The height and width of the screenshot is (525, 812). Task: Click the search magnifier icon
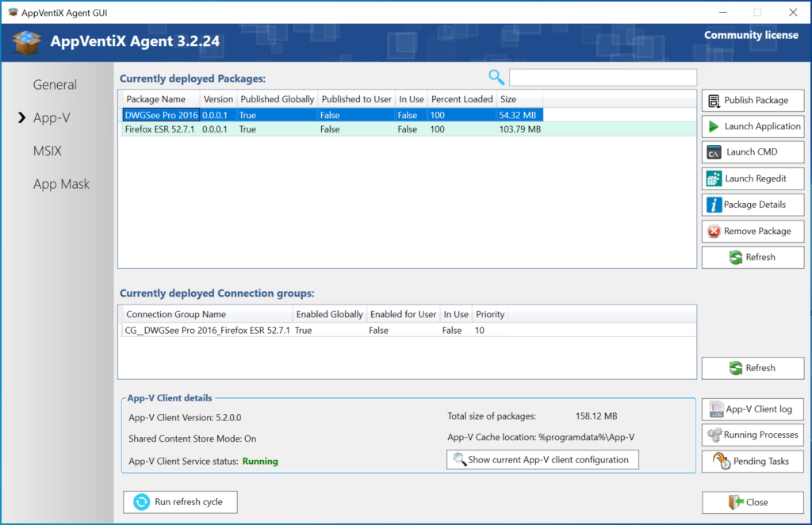tap(496, 78)
